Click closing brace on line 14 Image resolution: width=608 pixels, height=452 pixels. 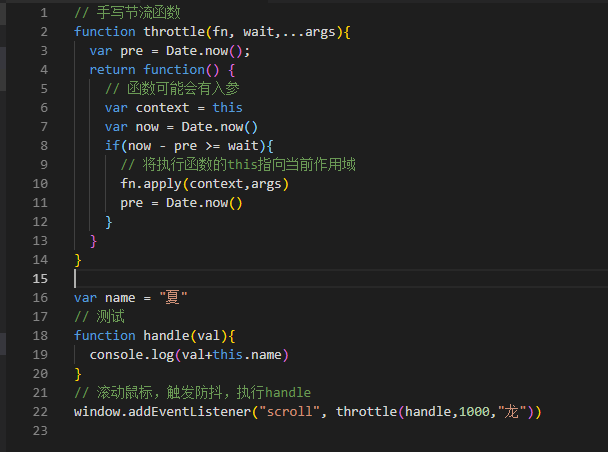(78, 260)
